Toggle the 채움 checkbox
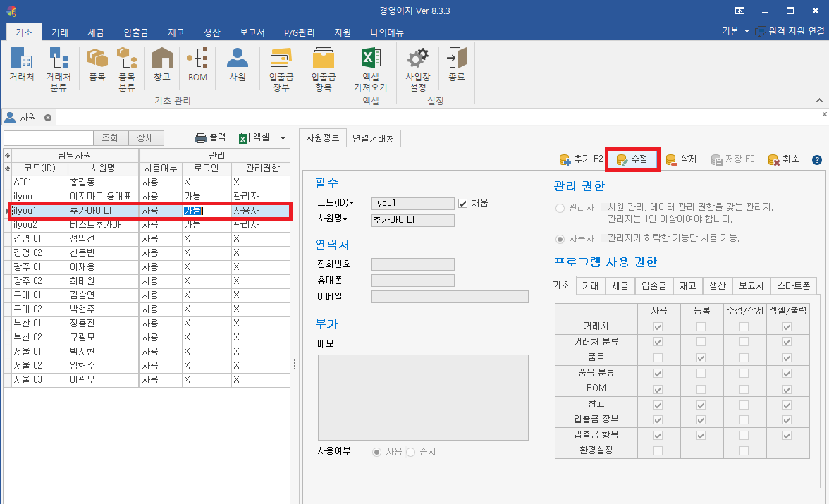This screenshot has width=829, height=504. (463, 203)
